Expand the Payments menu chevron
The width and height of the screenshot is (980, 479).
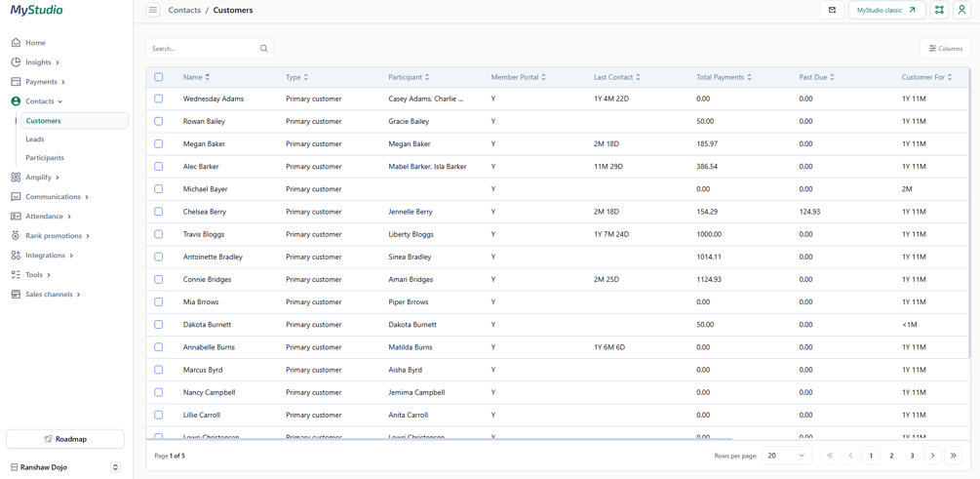point(63,82)
